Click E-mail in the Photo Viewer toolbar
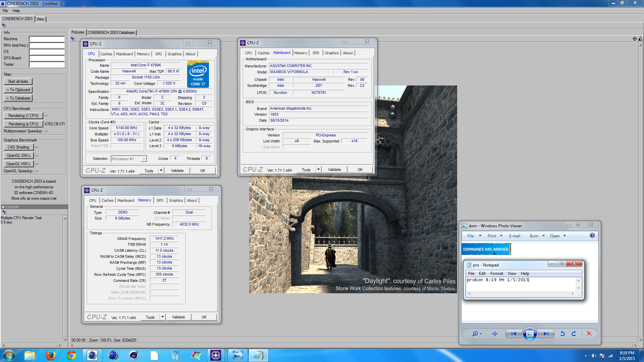644x362 pixels. pyautogui.click(x=515, y=236)
